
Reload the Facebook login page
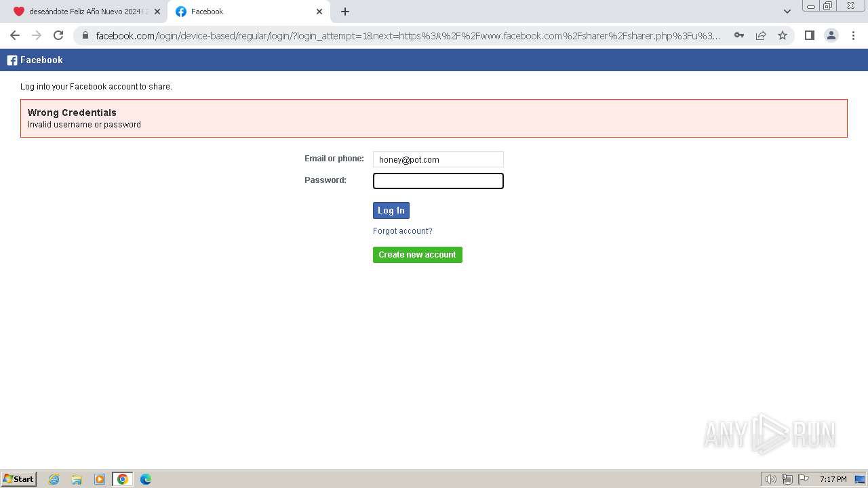click(58, 35)
